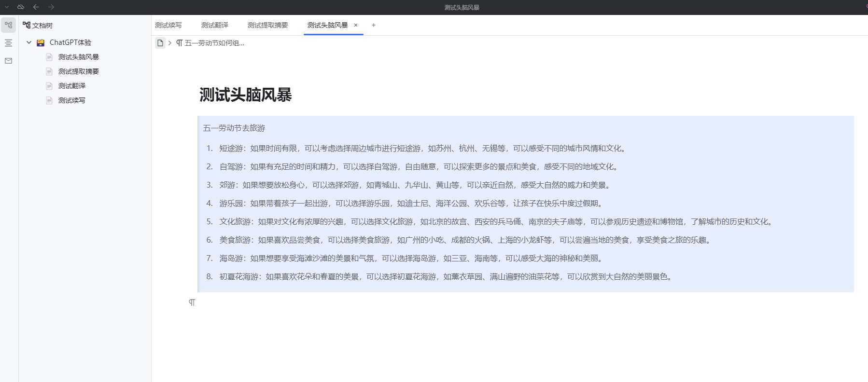Click the 测试头脑风暴 document title field

coord(246,95)
